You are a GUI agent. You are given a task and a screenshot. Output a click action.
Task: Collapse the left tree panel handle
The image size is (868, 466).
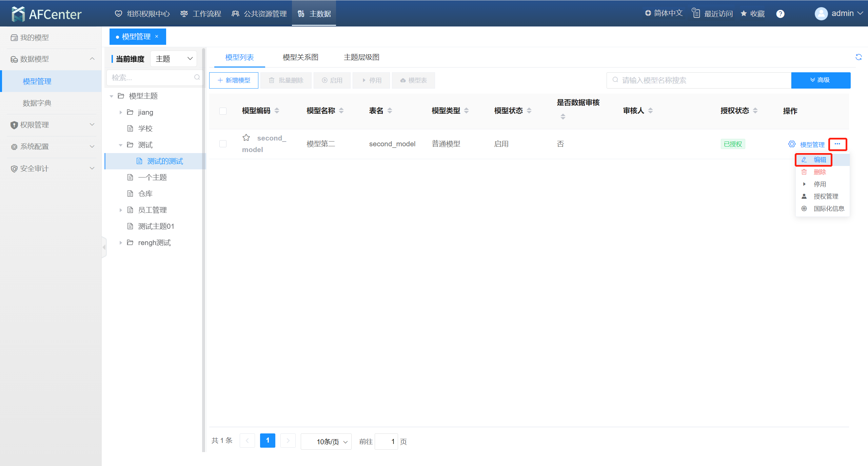[x=104, y=247]
